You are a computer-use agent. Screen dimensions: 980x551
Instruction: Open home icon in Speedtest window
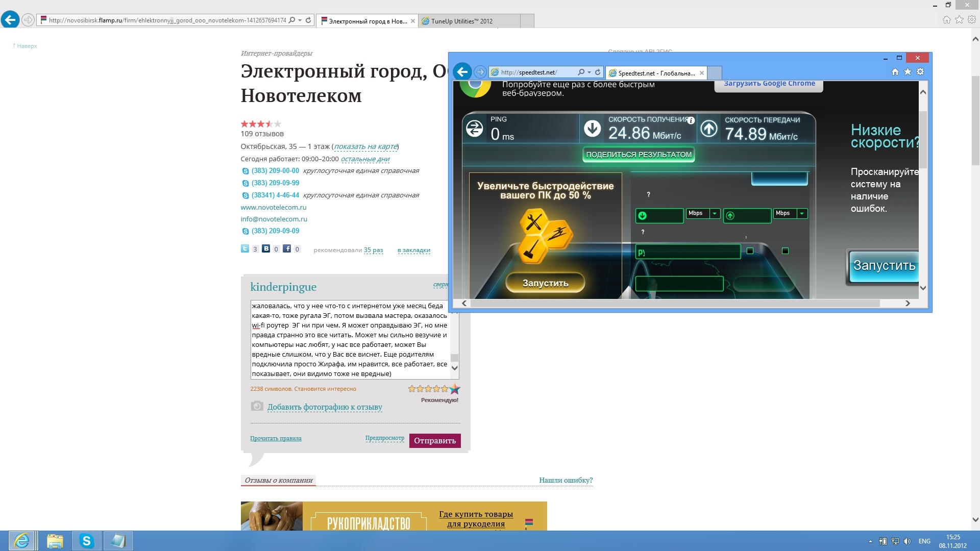point(895,72)
